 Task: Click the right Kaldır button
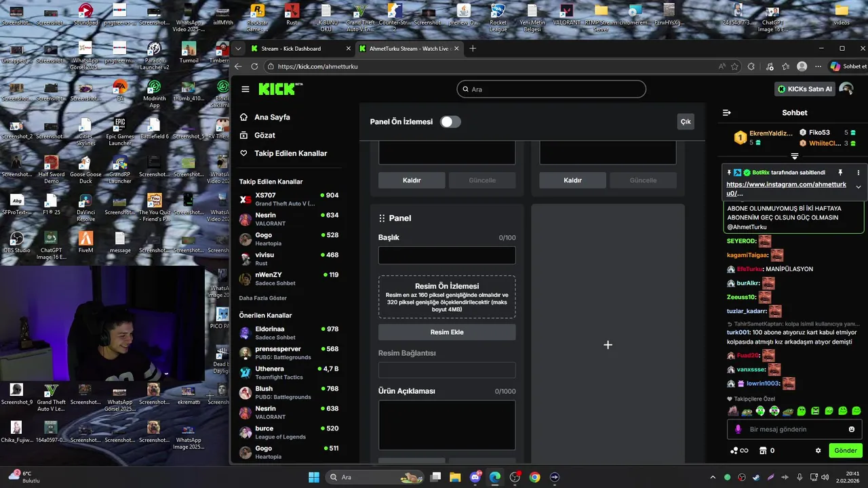pyautogui.click(x=572, y=180)
